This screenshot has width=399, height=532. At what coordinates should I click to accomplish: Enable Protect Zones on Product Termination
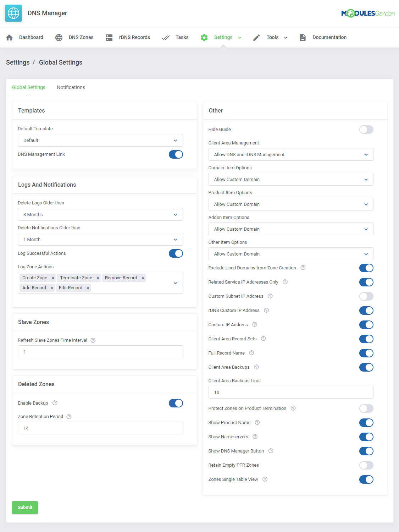click(x=366, y=408)
